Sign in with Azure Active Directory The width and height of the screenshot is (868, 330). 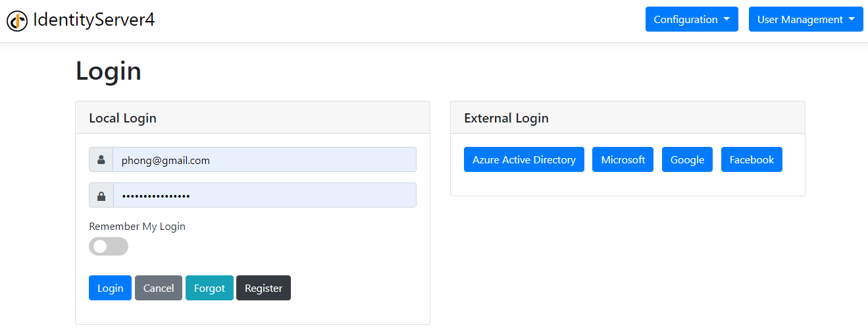524,159
